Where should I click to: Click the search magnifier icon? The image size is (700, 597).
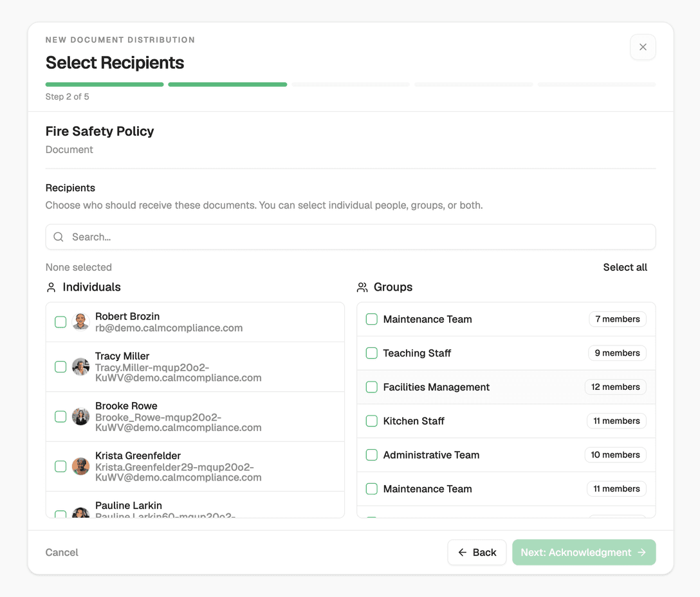tap(59, 237)
